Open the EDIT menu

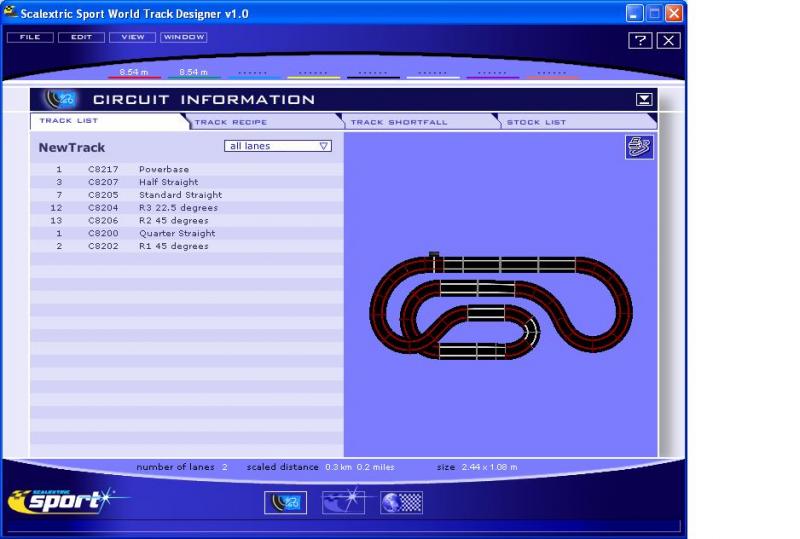[x=80, y=37]
